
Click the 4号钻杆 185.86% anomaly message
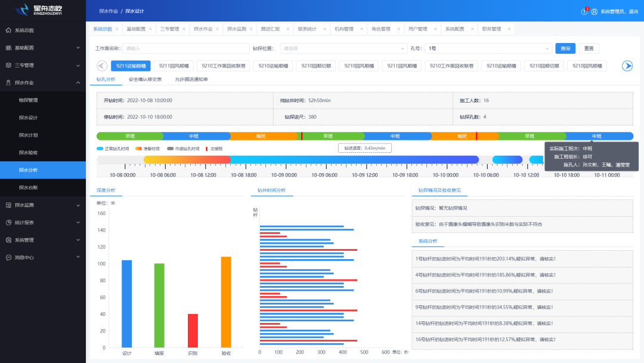[x=485, y=275]
